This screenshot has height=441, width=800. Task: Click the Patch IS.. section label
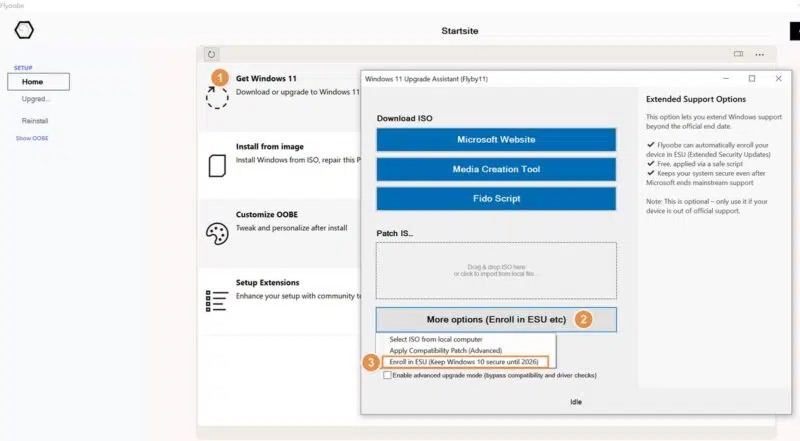395,233
